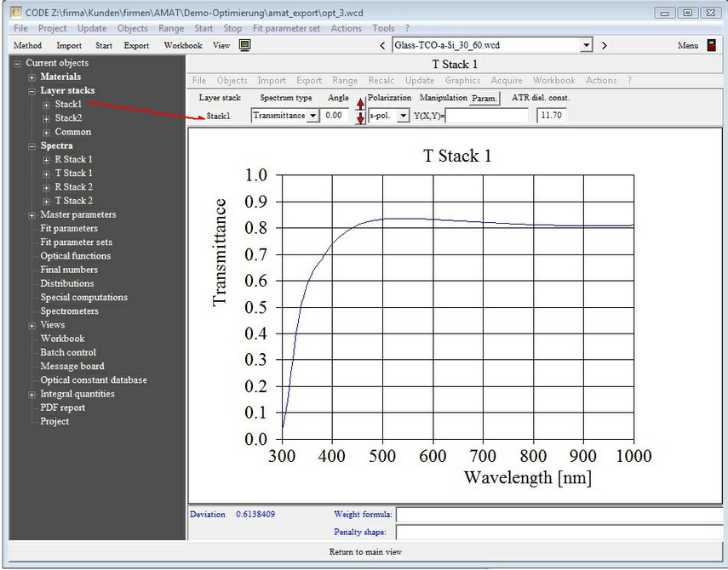Click the up red arrow for Angle
728x570 pixels.
coord(360,104)
